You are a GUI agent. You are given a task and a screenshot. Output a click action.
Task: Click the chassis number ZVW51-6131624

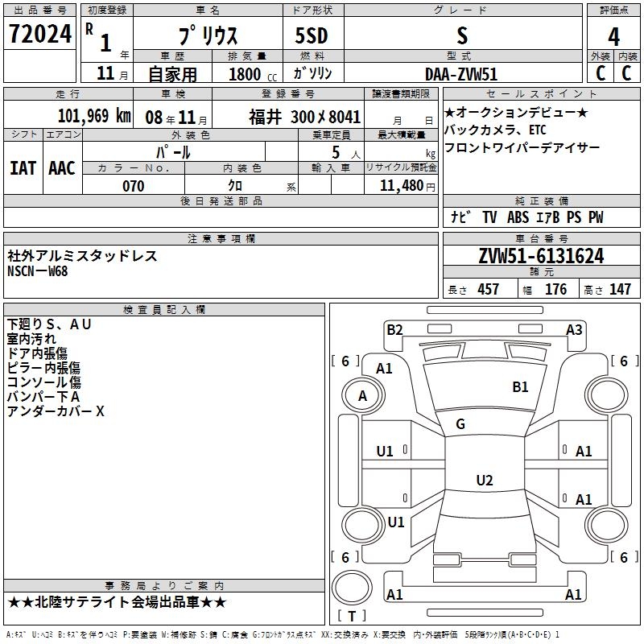[x=541, y=256]
